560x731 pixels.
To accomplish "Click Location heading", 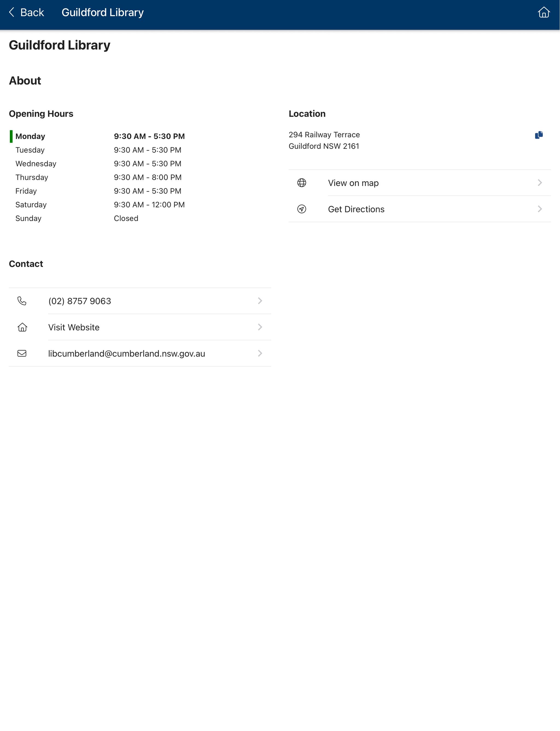I will [x=307, y=114].
